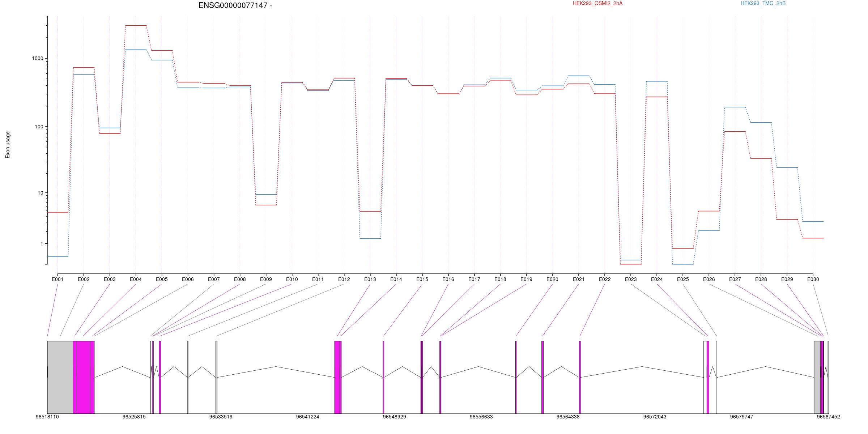Select the HEK293_TMG_2hB legend label
868x434 pixels.
763,3
